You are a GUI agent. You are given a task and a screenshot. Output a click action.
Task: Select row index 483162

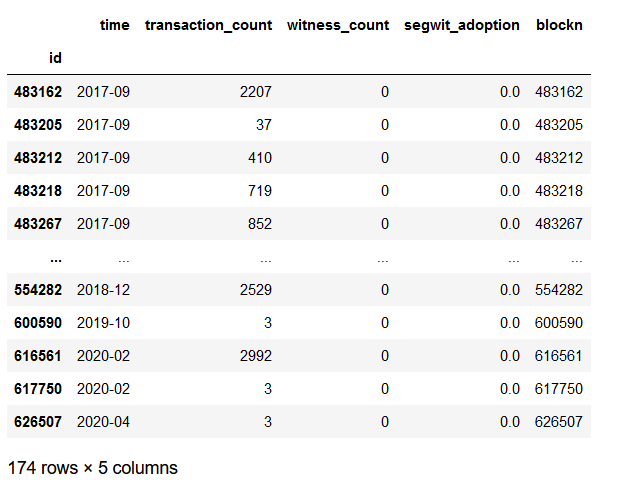click(x=38, y=92)
